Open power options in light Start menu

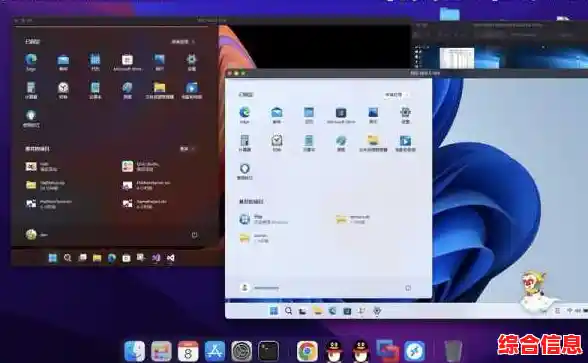408,288
